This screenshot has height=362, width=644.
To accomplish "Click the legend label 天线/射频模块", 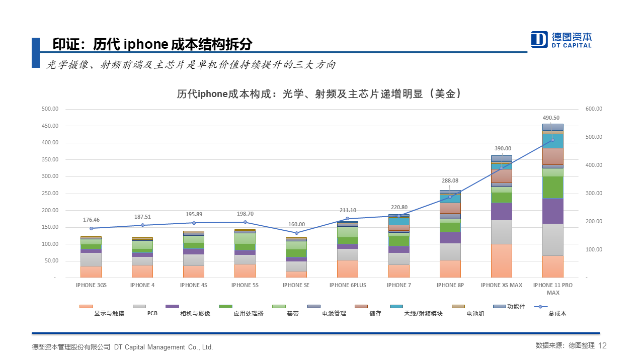I will 424,314.
